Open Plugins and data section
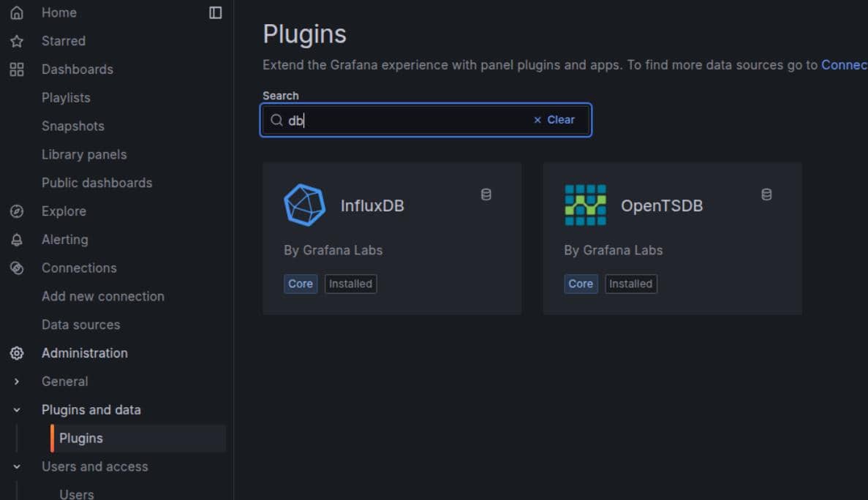 (x=91, y=410)
